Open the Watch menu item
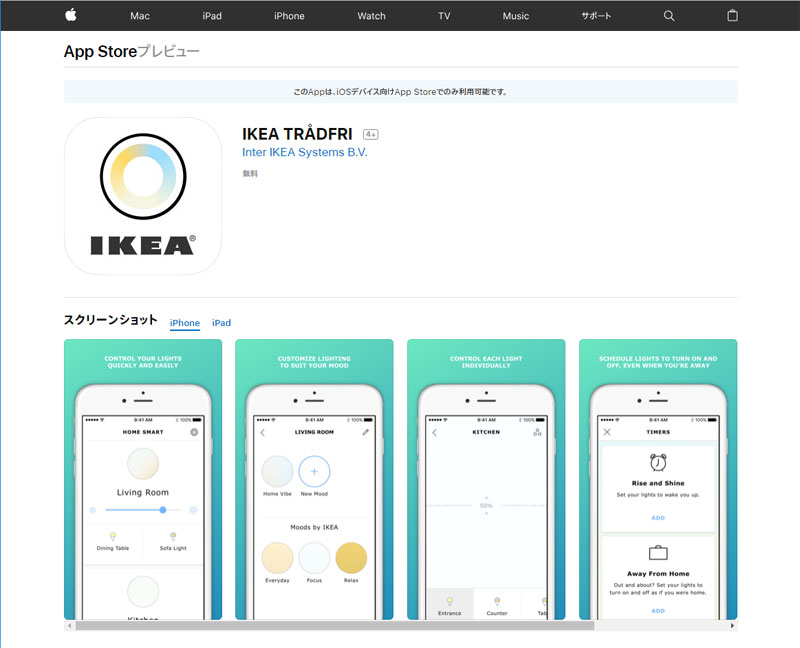Image resolution: width=800 pixels, height=648 pixels. [x=371, y=16]
